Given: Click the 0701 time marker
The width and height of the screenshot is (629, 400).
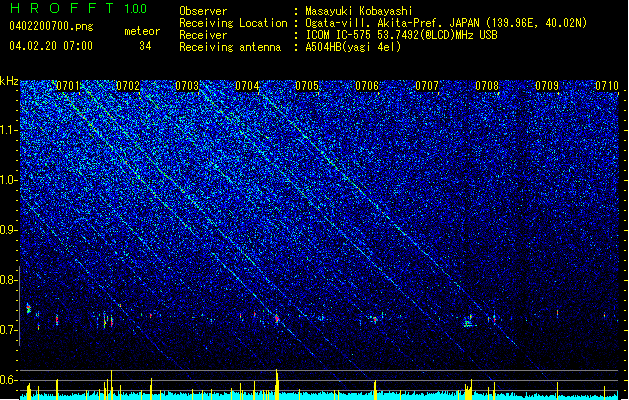Looking at the screenshot, I should click(x=68, y=86).
